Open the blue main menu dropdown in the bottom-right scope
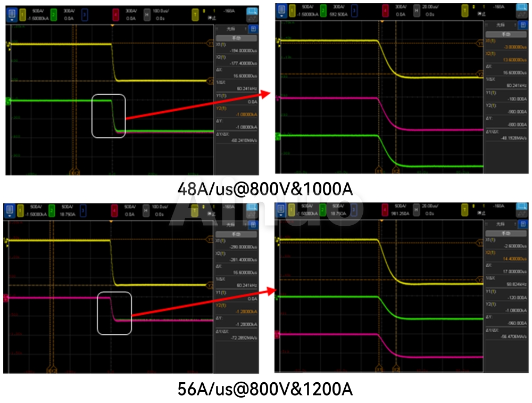Viewport: 532px width, 403px height. (281, 210)
